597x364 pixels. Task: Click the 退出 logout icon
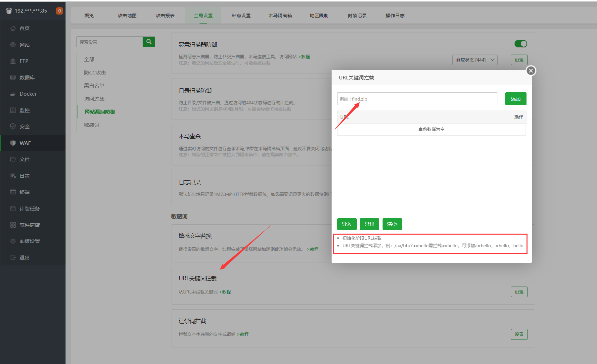(x=13, y=257)
